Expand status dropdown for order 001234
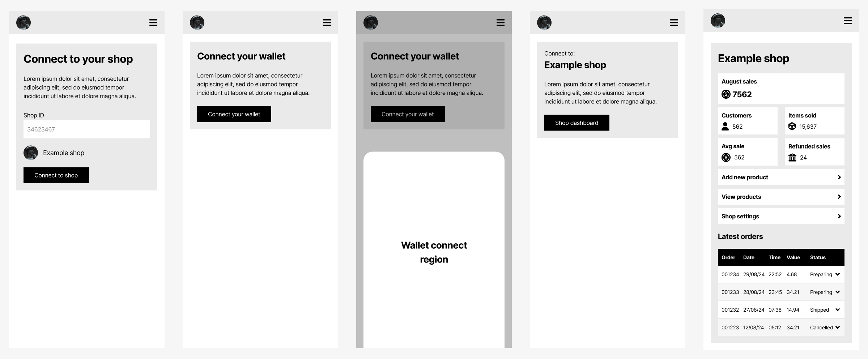The image size is (868, 359). tap(838, 274)
